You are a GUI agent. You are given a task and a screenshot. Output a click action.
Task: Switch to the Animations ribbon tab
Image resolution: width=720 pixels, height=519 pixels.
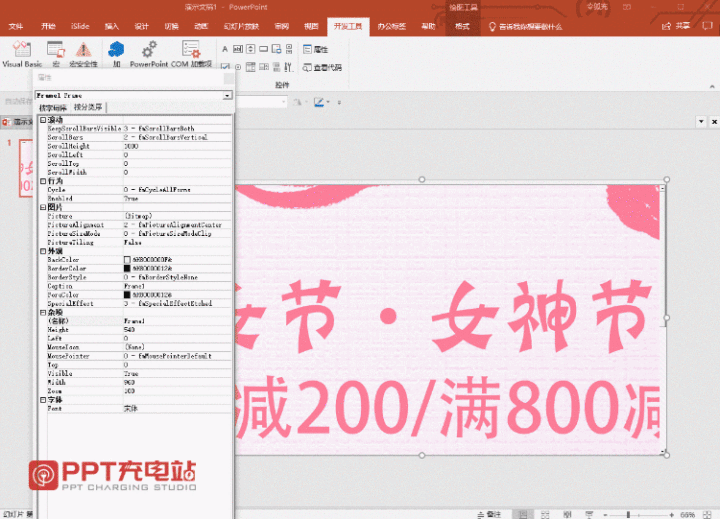click(x=201, y=26)
